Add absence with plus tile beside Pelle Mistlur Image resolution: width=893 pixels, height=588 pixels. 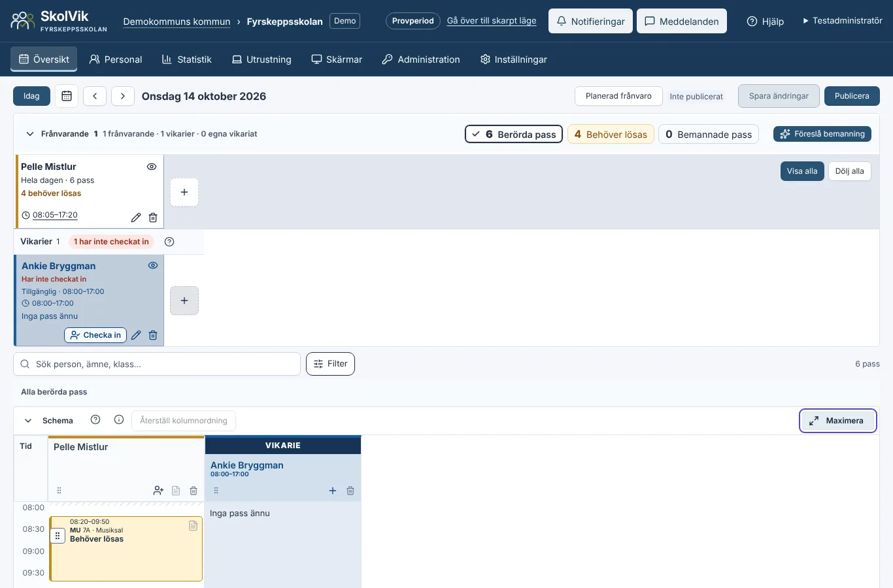point(184,192)
